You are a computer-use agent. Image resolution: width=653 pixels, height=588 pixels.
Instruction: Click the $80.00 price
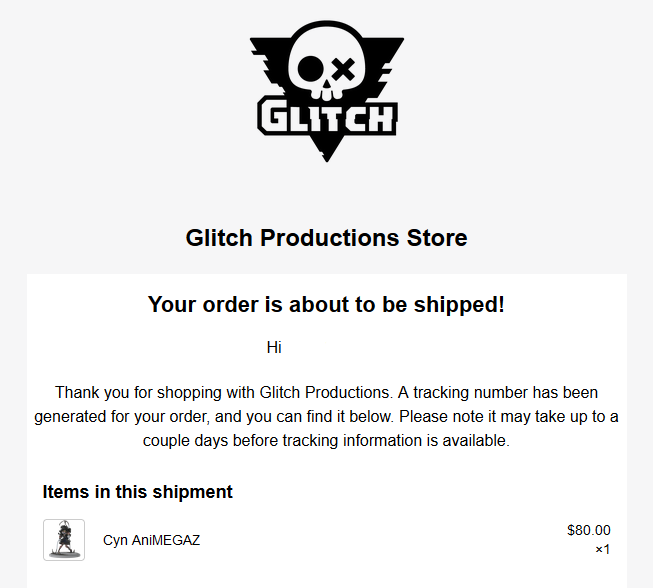pos(588,530)
